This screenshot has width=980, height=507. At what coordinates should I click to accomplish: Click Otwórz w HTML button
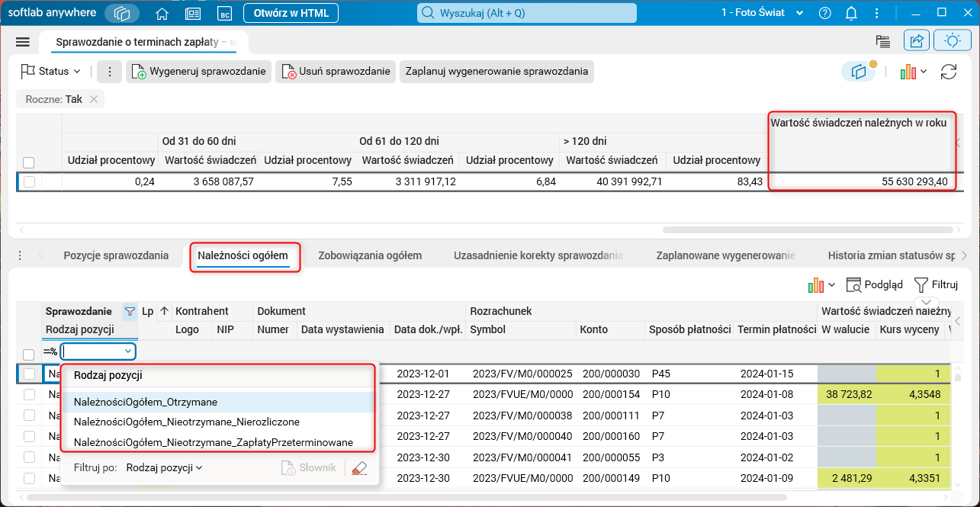click(291, 13)
